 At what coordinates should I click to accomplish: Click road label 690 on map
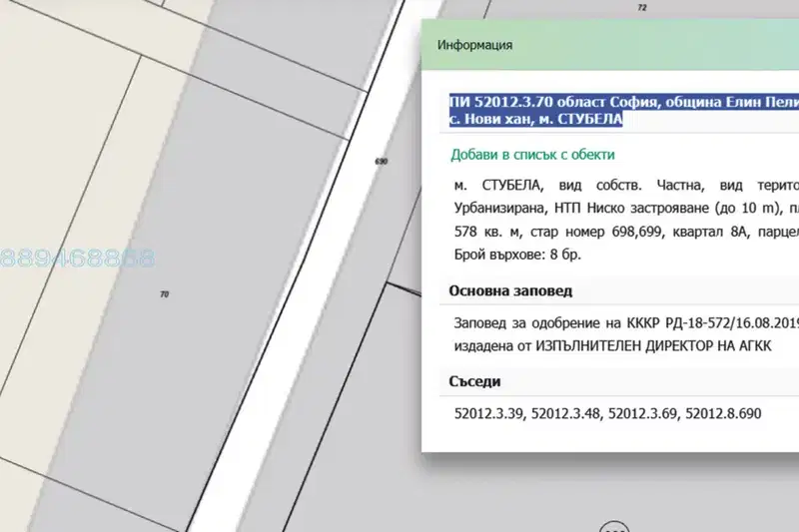[x=382, y=162]
